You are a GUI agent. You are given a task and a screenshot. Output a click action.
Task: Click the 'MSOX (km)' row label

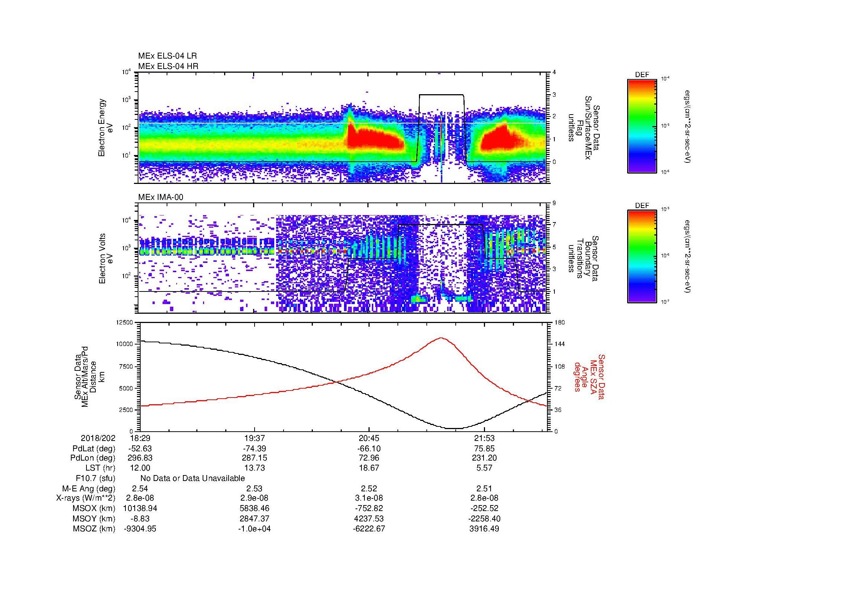(94, 508)
